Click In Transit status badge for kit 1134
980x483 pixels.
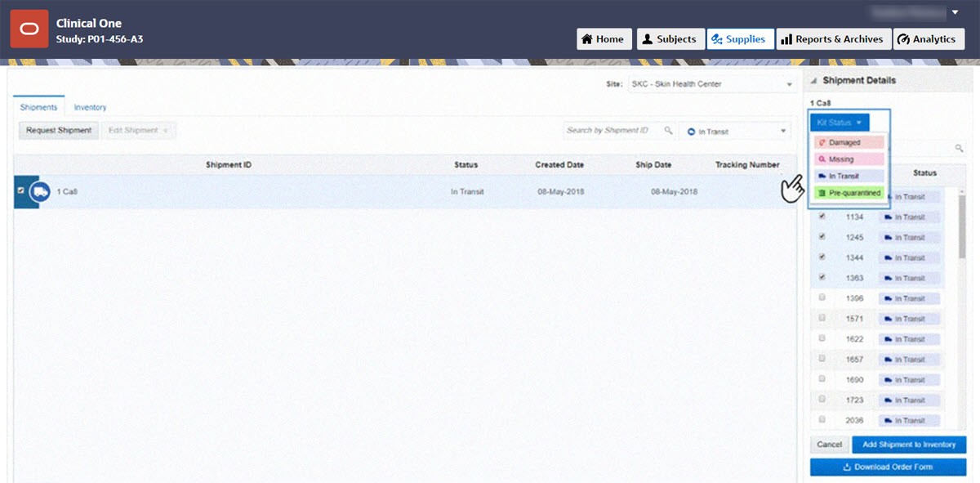(x=909, y=217)
